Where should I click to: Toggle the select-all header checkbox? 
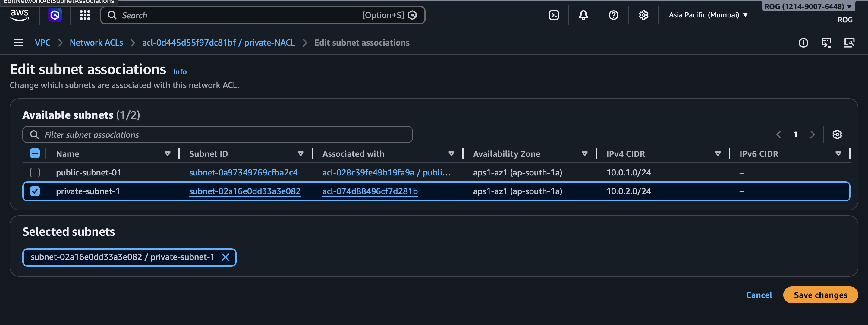pyautogui.click(x=35, y=154)
